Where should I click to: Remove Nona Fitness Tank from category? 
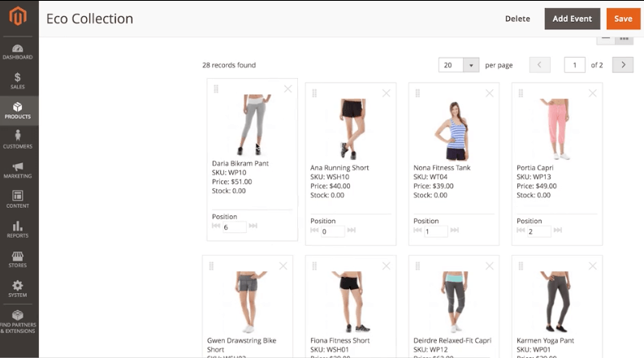pos(490,93)
